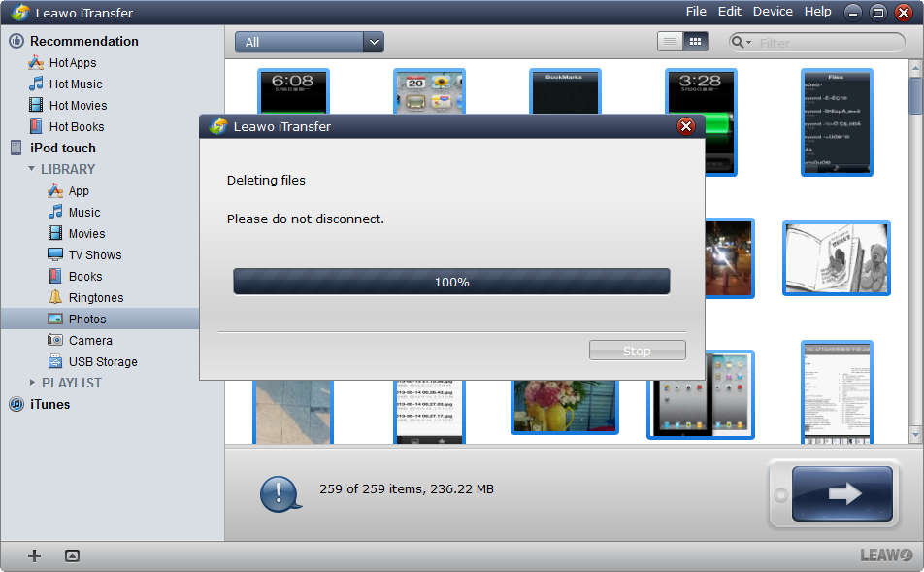Select the pavement photo thumbnail
The image size is (924, 572).
(x=293, y=412)
